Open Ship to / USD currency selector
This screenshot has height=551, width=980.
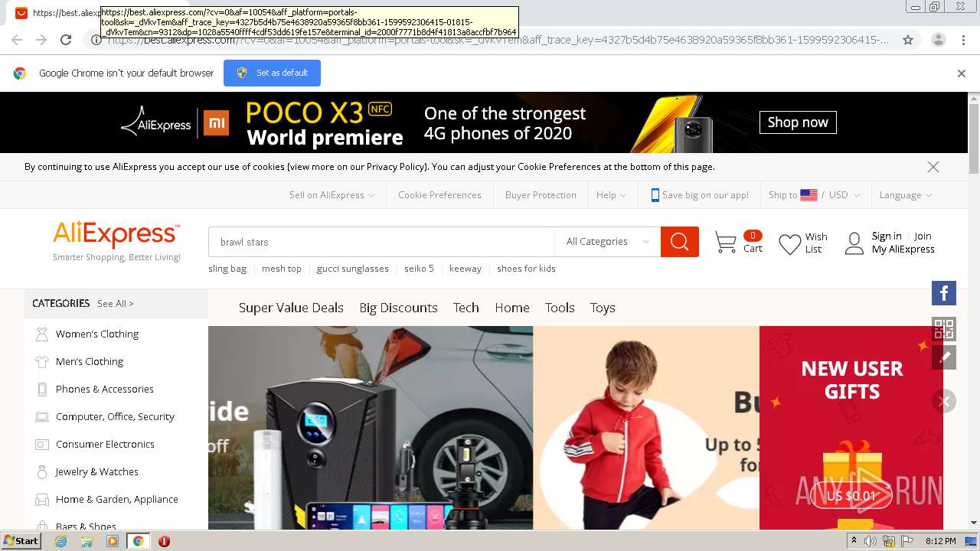click(814, 195)
